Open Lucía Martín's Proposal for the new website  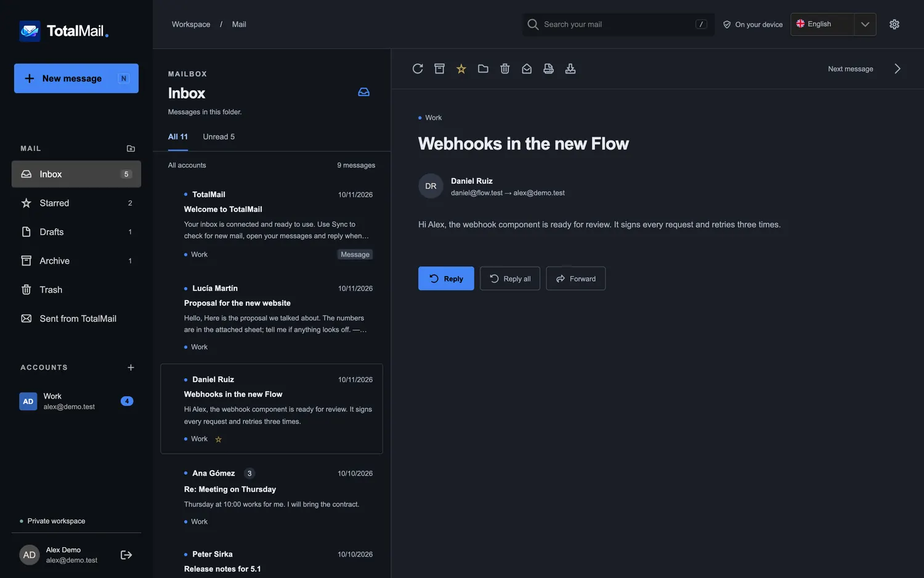272,317
